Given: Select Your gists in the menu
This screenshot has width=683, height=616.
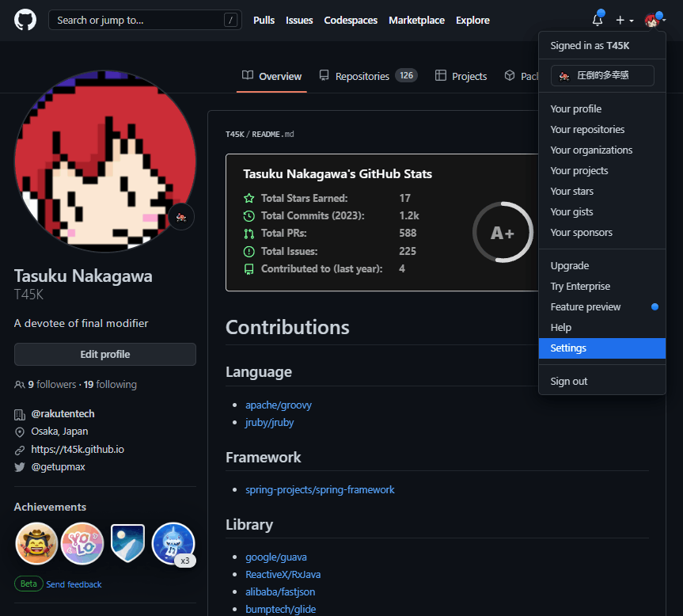Looking at the screenshot, I should click(x=602, y=211).
